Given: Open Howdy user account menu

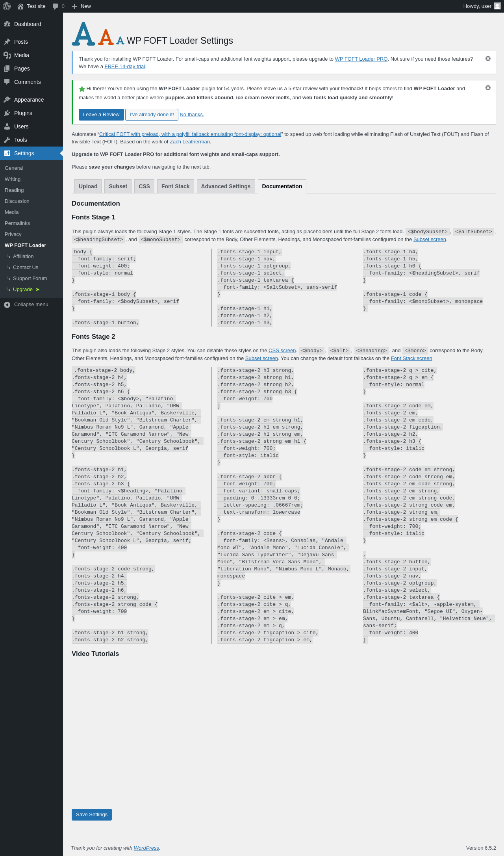Looking at the screenshot, I should pyautogui.click(x=482, y=6).
